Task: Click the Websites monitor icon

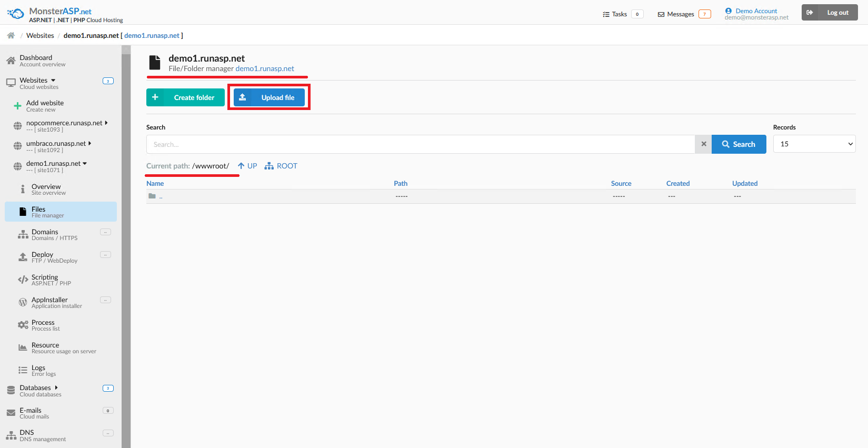Action: (11, 83)
